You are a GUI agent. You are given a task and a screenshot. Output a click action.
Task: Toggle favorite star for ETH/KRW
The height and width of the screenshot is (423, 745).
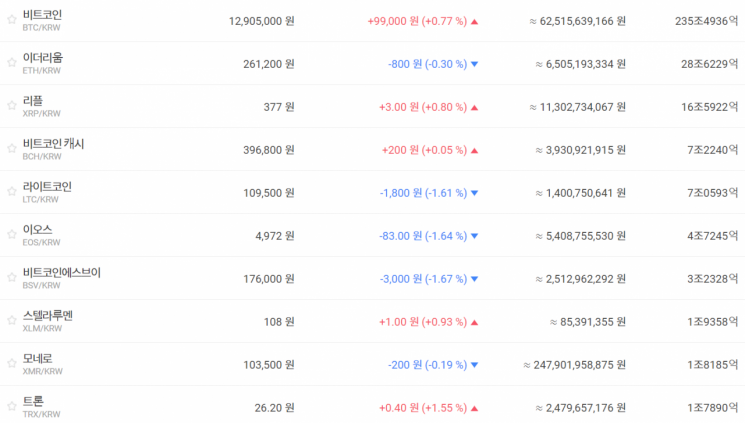[11, 62]
